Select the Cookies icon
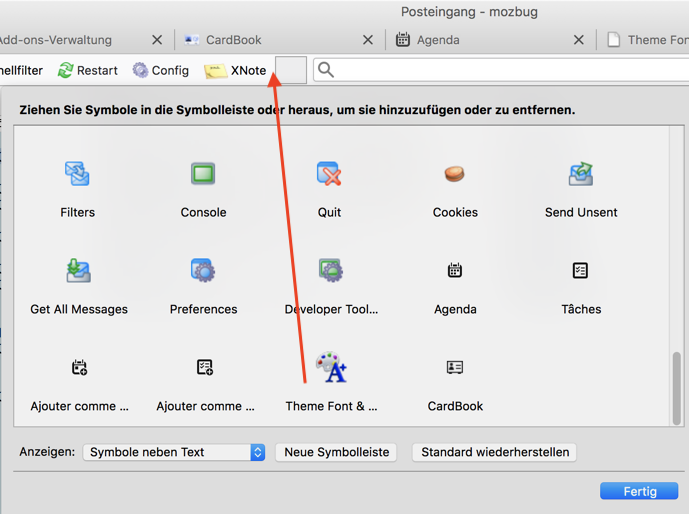 (455, 174)
